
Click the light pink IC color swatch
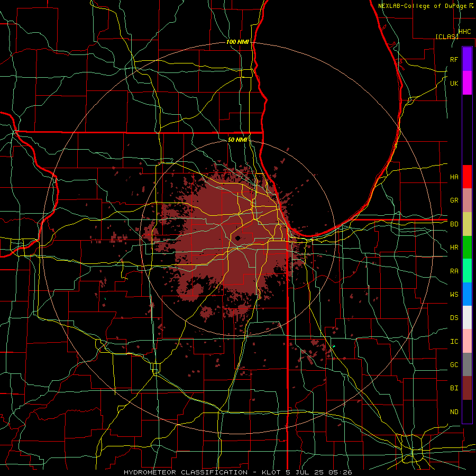coord(467,341)
